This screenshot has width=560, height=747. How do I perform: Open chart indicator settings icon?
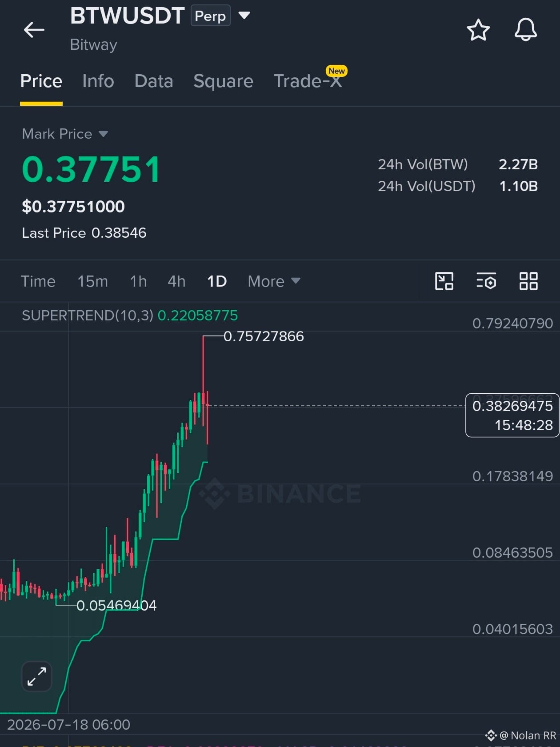pyautogui.click(x=486, y=281)
